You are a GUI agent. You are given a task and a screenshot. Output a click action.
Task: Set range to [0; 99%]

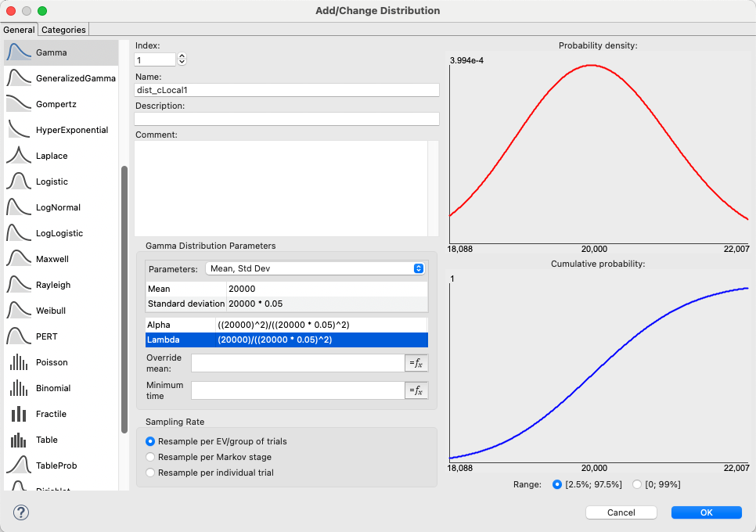click(x=637, y=484)
